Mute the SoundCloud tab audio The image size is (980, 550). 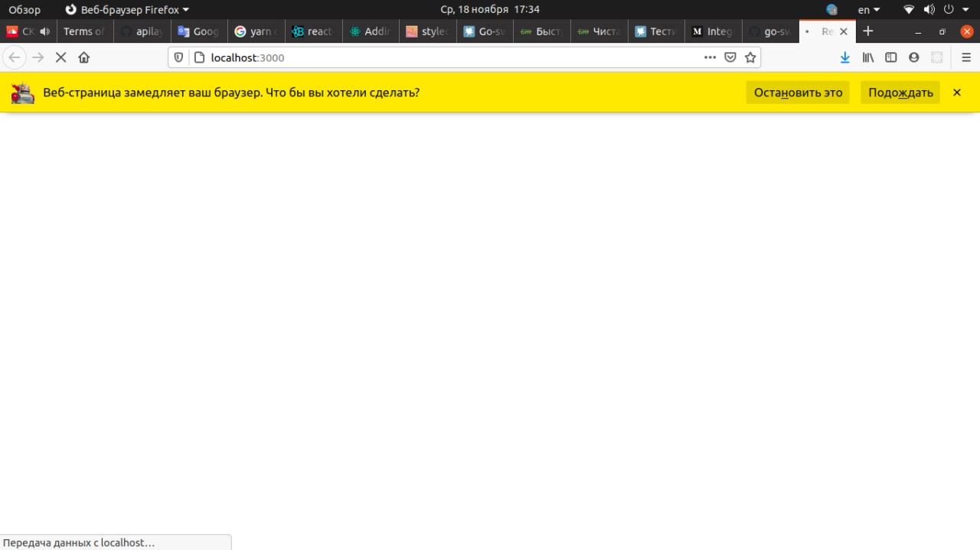44,31
